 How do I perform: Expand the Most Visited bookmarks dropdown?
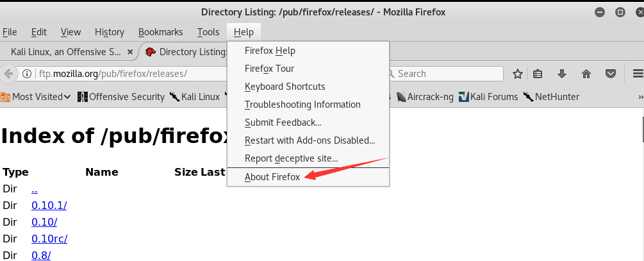click(67, 97)
